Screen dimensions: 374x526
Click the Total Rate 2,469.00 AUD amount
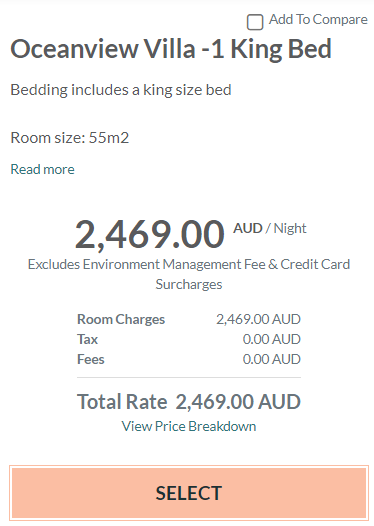click(x=238, y=402)
